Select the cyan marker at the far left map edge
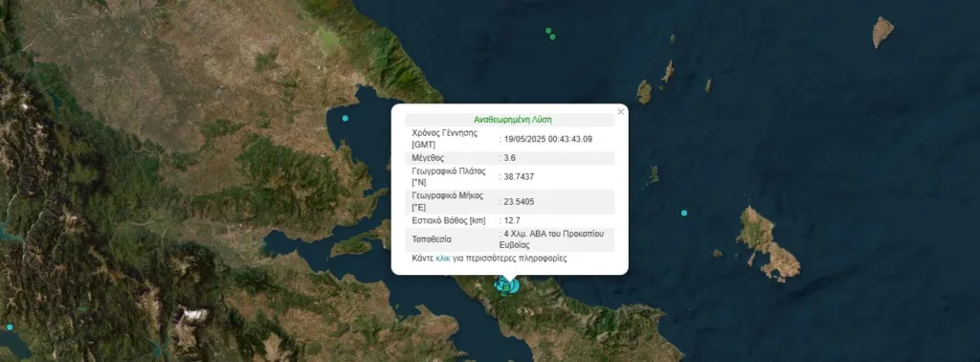Image resolution: width=980 pixels, height=362 pixels. tap(10, 327)
